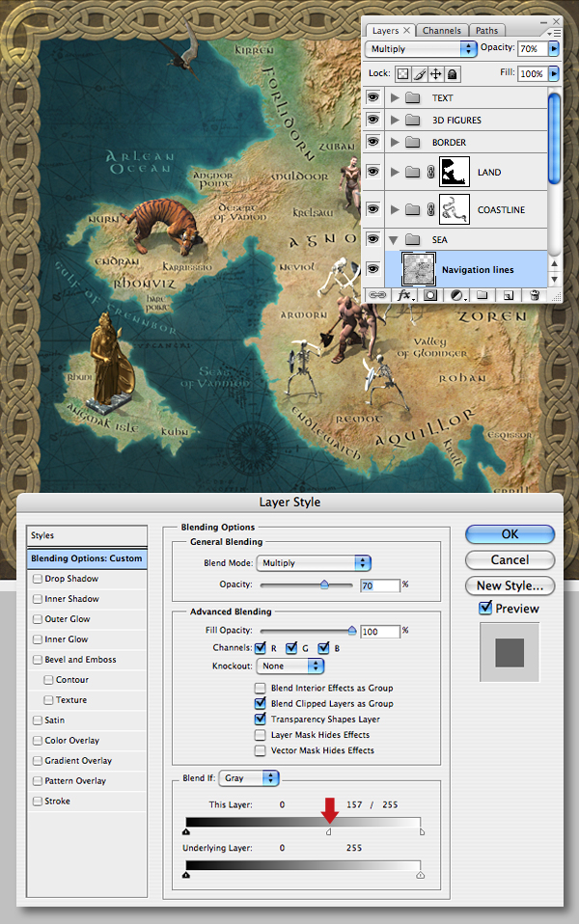Lock all using the padlock icon
Viewport: 579px width, 924px height.
[x=453, y=73]
